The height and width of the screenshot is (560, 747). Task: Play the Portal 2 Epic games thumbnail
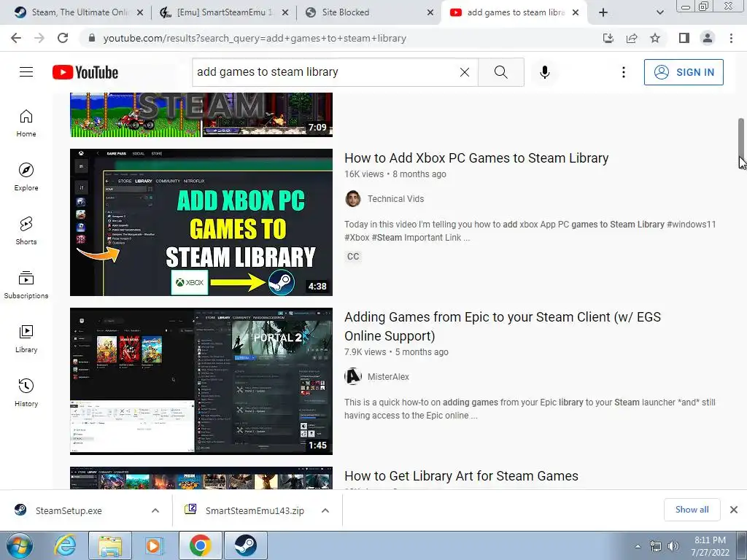click(x=201, y=381)
